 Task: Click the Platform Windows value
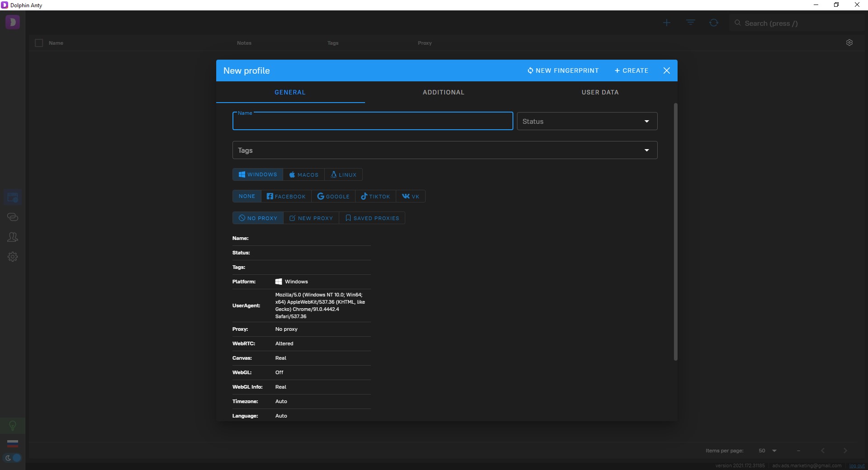291,282
